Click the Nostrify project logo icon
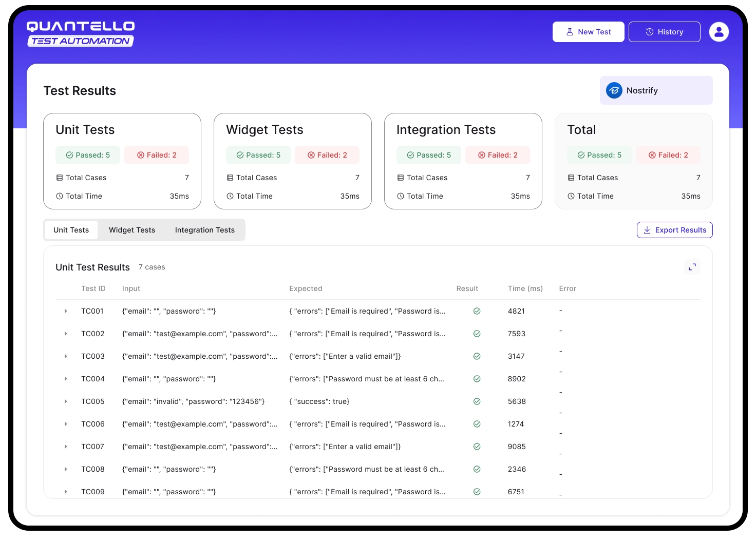This screenshot has height=542, width=756. click(614, 90)
